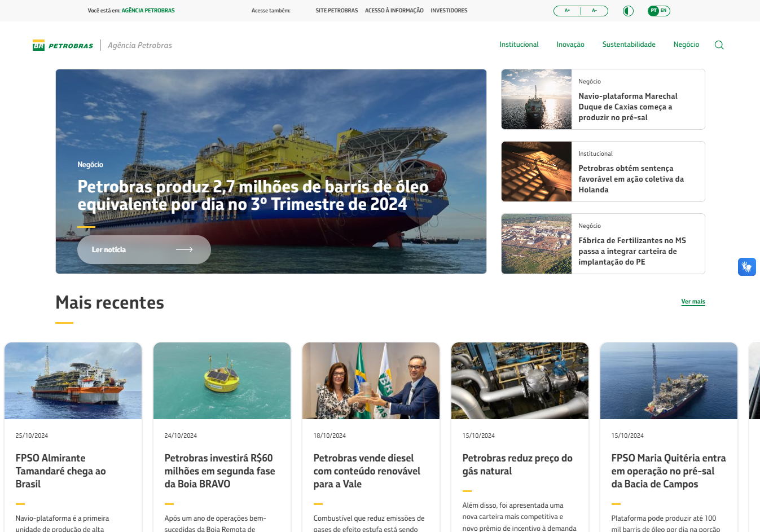The height and width of the screenshot is (532, 760).
Task: Click arrow on Ler notícia button
Action: [x=184, y=249]
